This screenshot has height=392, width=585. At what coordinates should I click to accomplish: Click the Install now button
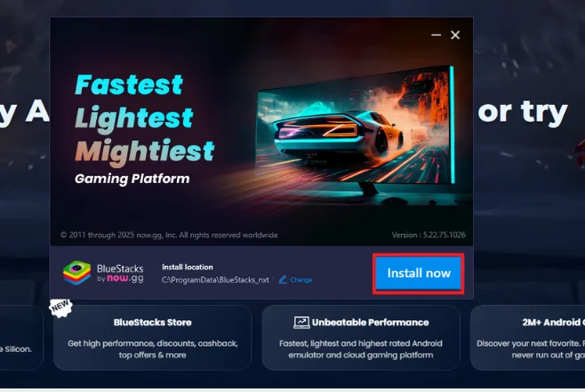(418, 274)
